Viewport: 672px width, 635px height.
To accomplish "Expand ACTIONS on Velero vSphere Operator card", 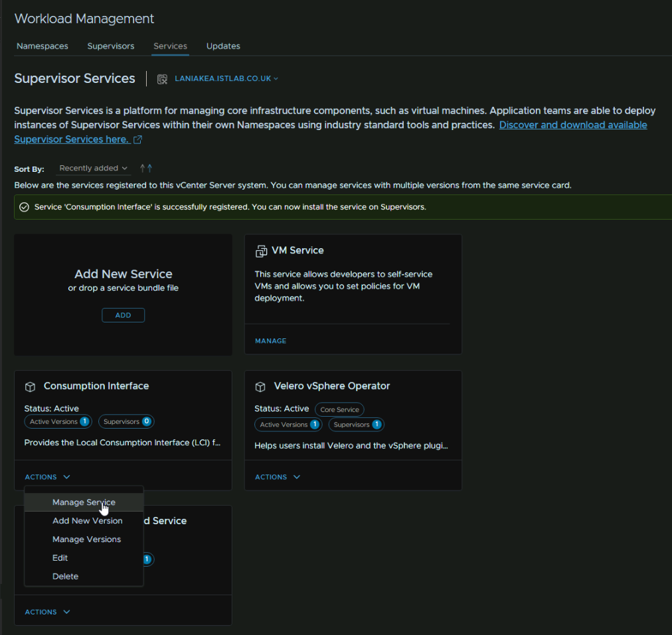I will click(278, 477).
